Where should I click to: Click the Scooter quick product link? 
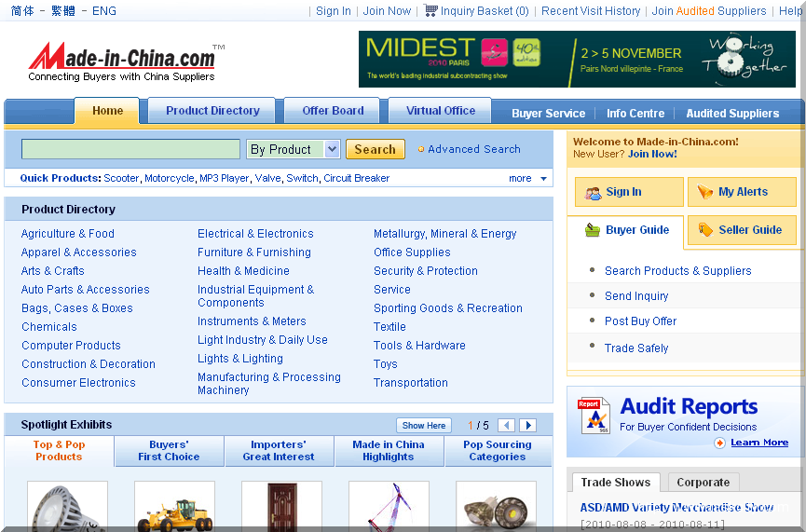[121, 178]
